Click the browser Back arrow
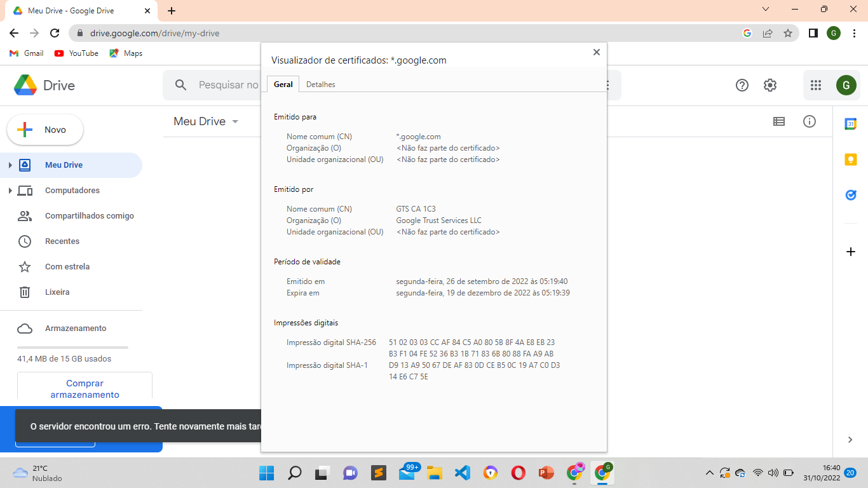The image size is (868, 488). [14, 33]
